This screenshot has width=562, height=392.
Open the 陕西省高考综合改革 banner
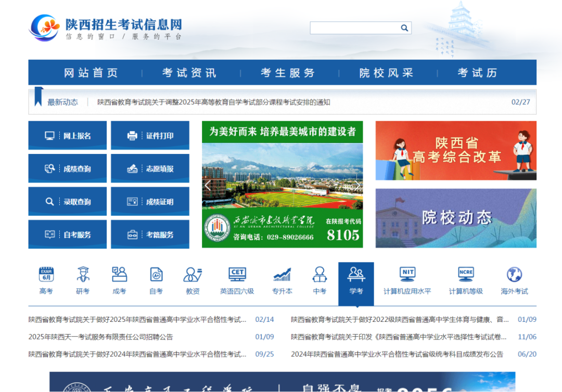pyautogui.click(x=456, y=150)
